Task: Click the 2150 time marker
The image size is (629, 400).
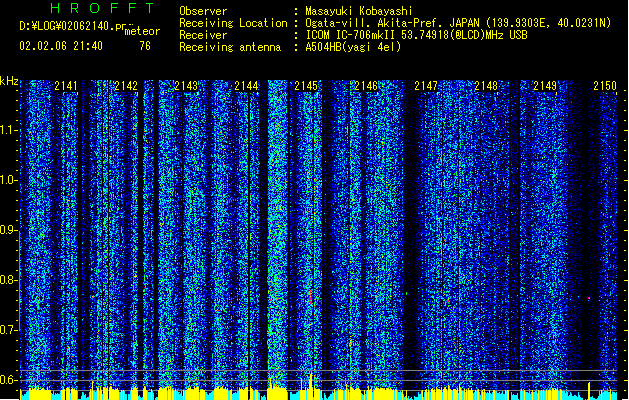Action: click(605, 86)
